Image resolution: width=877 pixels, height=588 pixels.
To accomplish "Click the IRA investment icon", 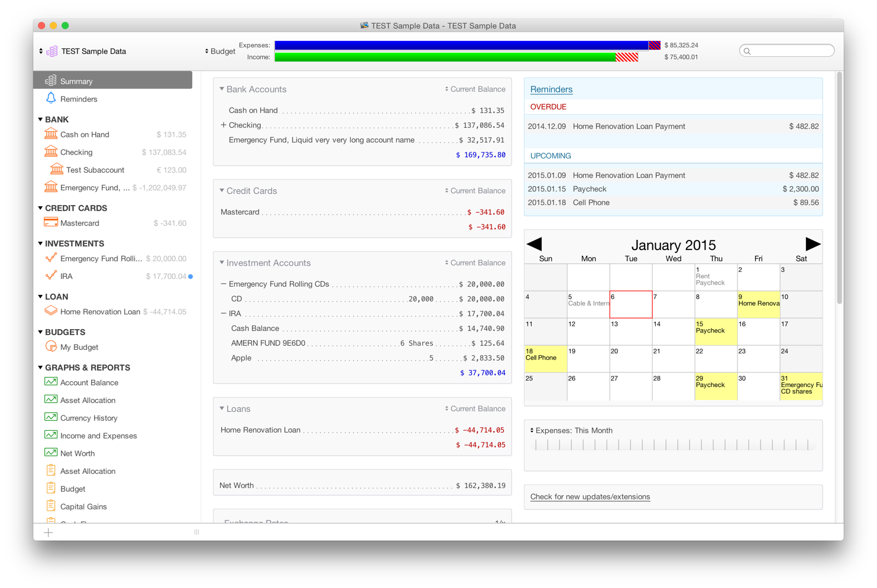I will 50,276.
